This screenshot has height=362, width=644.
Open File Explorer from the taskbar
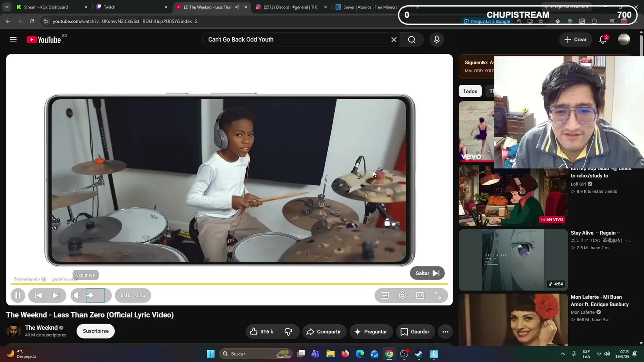click(330, 354)
